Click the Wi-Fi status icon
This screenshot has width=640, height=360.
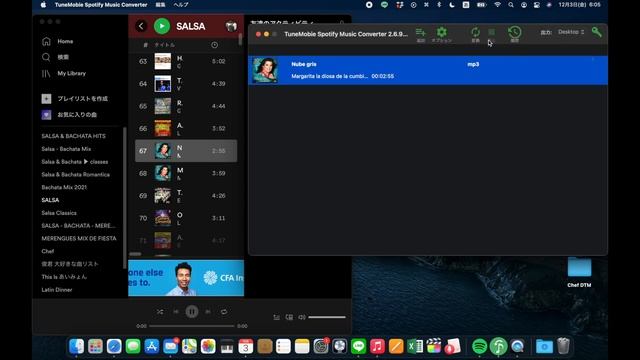coord(497,5)
